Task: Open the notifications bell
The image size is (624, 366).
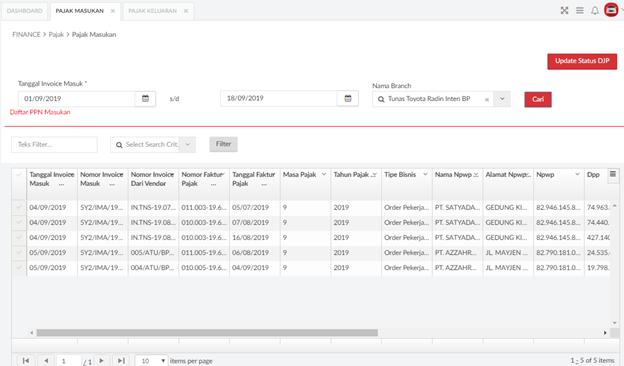Action: click(595, 10)
